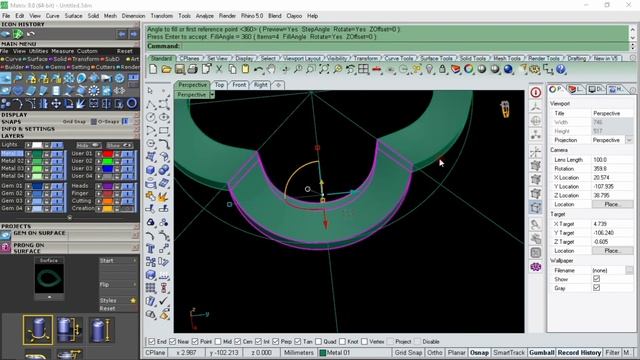This screenshot has height=360, width=640.
Task: Open the Perspective viewport title dropdown arrow
Action: point(212,95)
